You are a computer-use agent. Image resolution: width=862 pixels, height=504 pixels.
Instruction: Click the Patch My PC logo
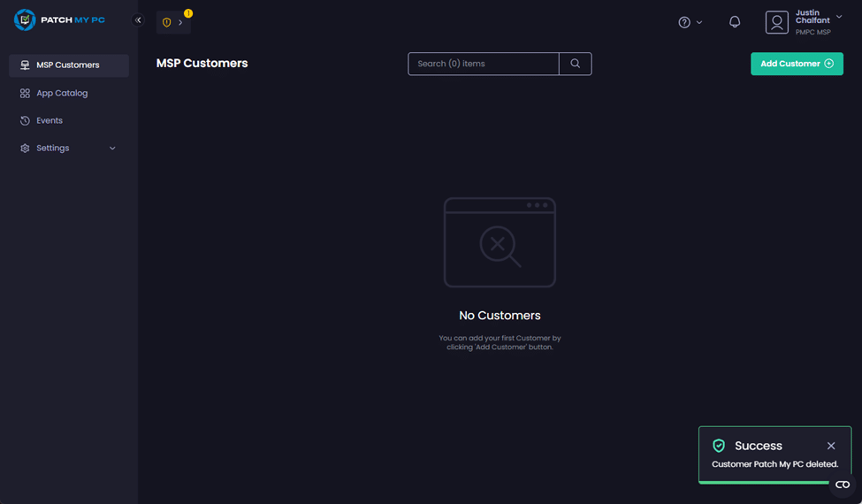click(x=59, y=19)
